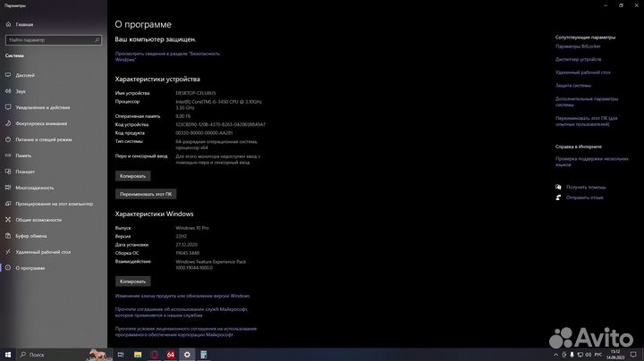Open Task View from taskbar

(121, 355)
